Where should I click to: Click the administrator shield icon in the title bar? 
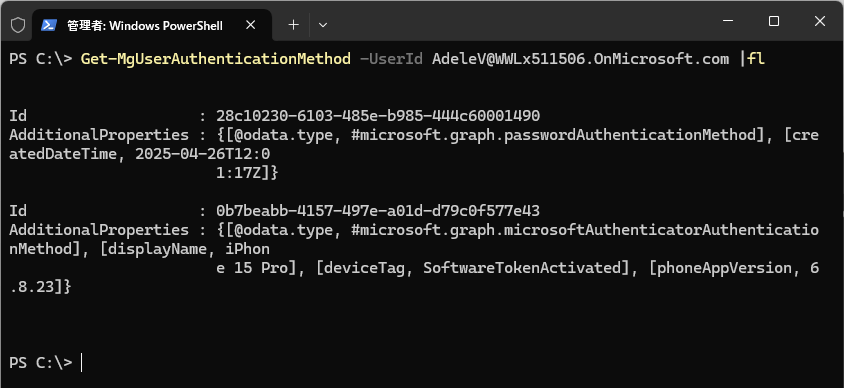click(x=18, y=25)
